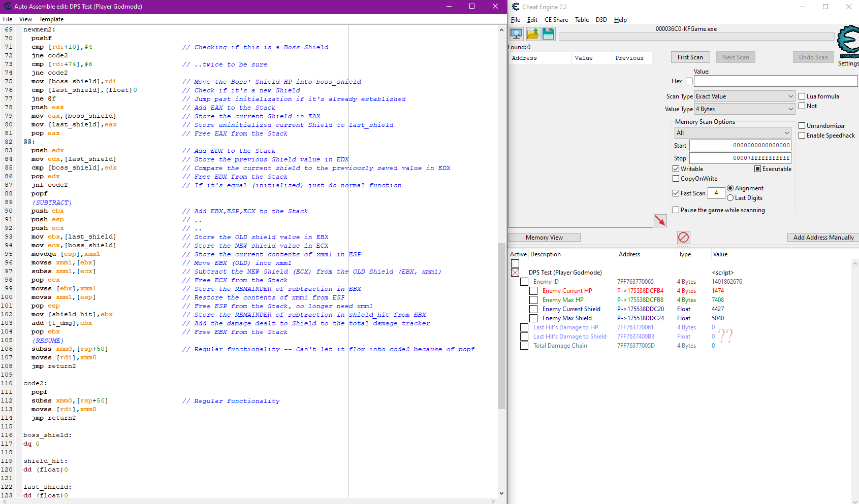
Task: Open Cheat Engine's Edit menu
Action: click(x=532, y=20)
